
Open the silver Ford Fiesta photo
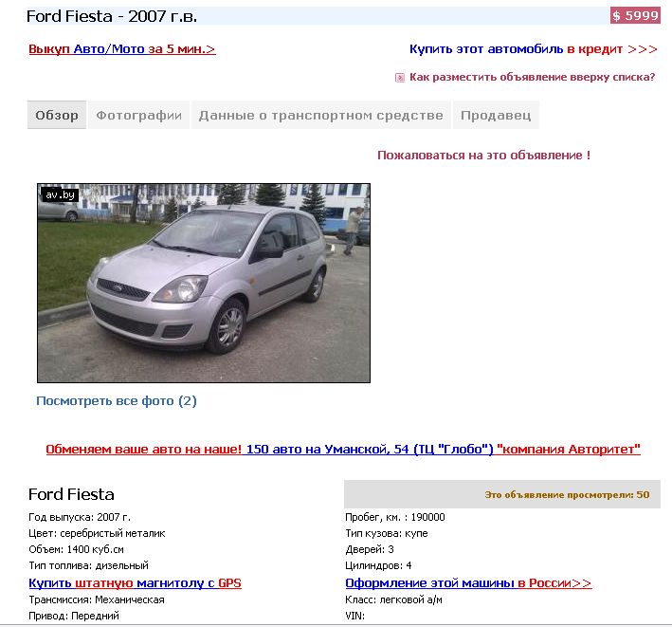tap(204, 283)
